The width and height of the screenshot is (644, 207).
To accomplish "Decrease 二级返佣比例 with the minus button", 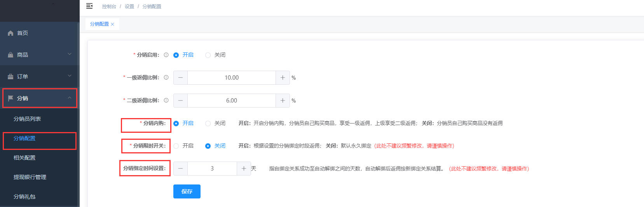I will [x=180, y=101].
